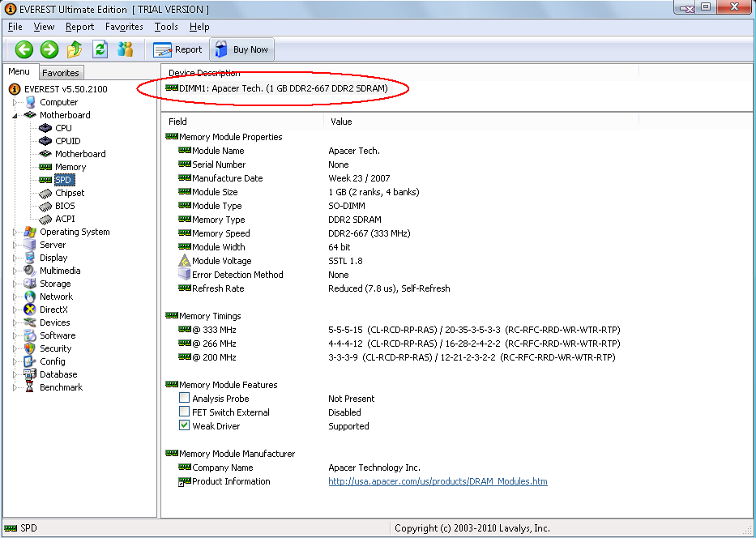
Task: Select the CPU icon in tree
Action: 45,128
